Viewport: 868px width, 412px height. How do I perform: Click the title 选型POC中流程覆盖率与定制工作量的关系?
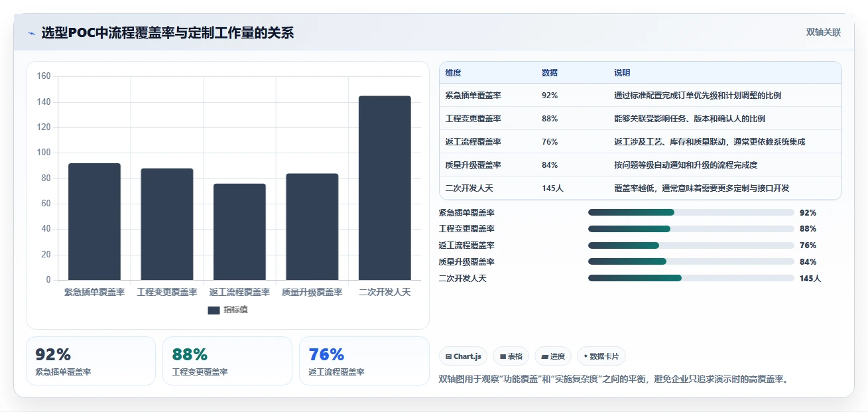point(168,33)
